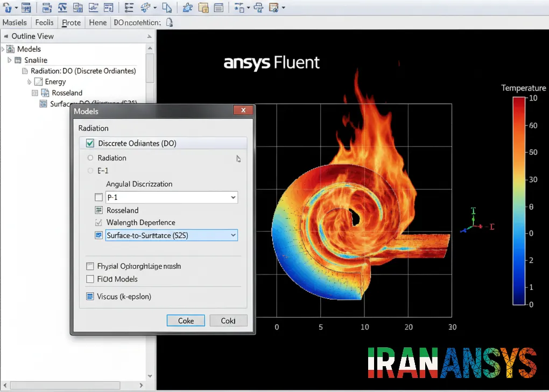Click outline panel scrollbar up arrow
549x392 pixels.
pyautogui.click(x=150, y=48)
